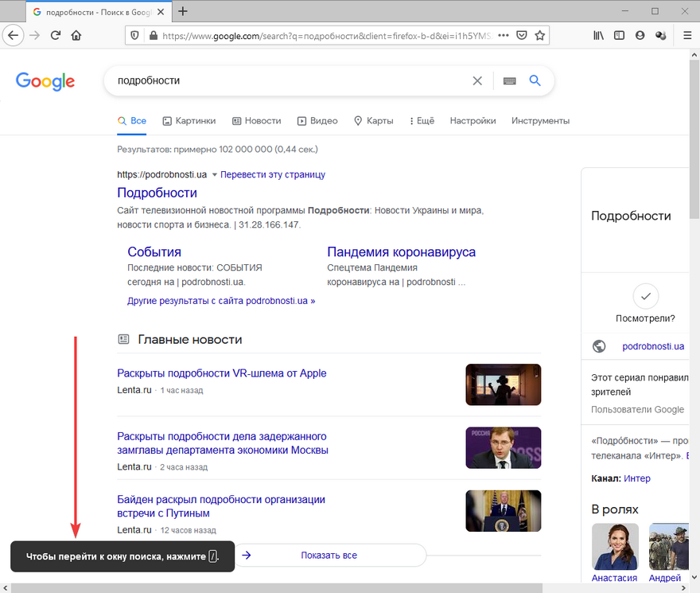Open 'Пандемия коронавируса' sitelink
The height and width of the screenshot is (593, 700).
pos(402,252)
